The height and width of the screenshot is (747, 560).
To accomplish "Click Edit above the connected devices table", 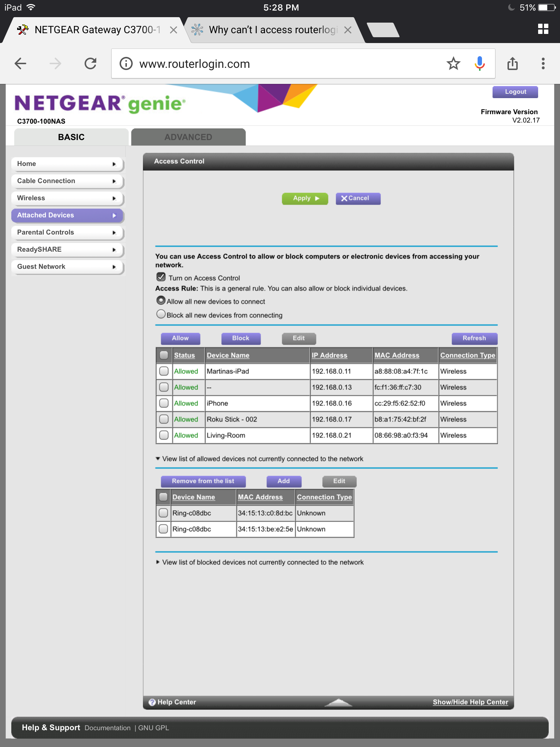I will tap(299, 338).
